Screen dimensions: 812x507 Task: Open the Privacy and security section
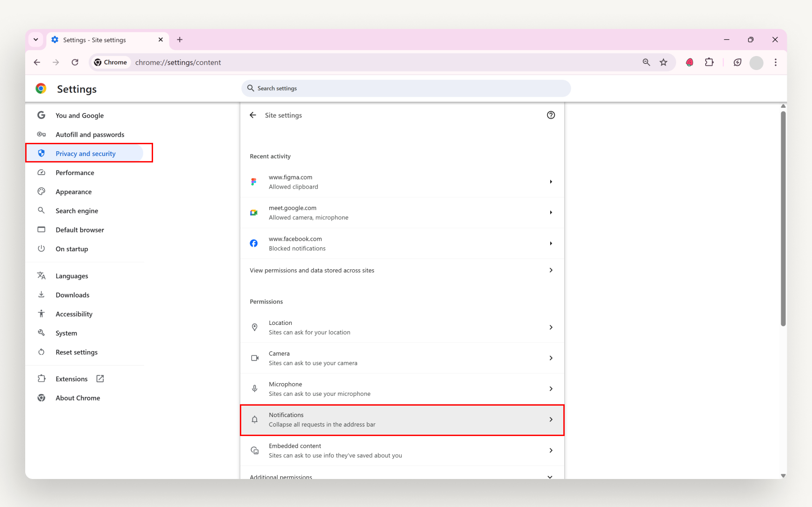85,153
